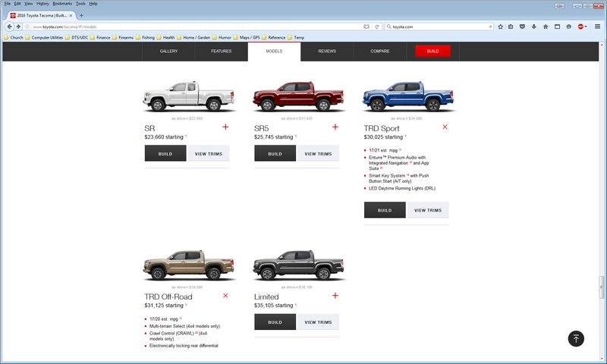Viewport: 607px width, 364px height.
Task: Open site identity info icon in address bar
Action: (27, 27)
